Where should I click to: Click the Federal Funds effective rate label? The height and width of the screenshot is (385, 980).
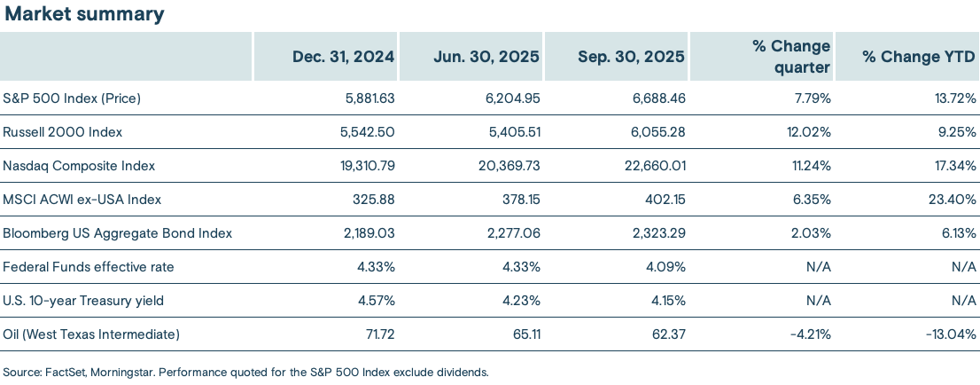(89, 267)
